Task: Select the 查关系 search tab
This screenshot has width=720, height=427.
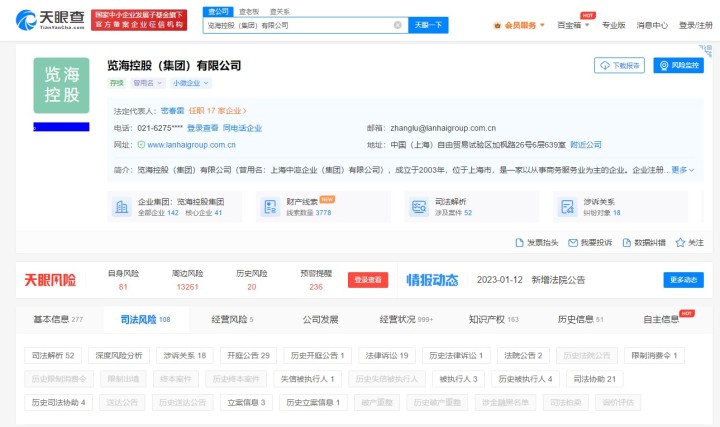Action: click(279, 11)
